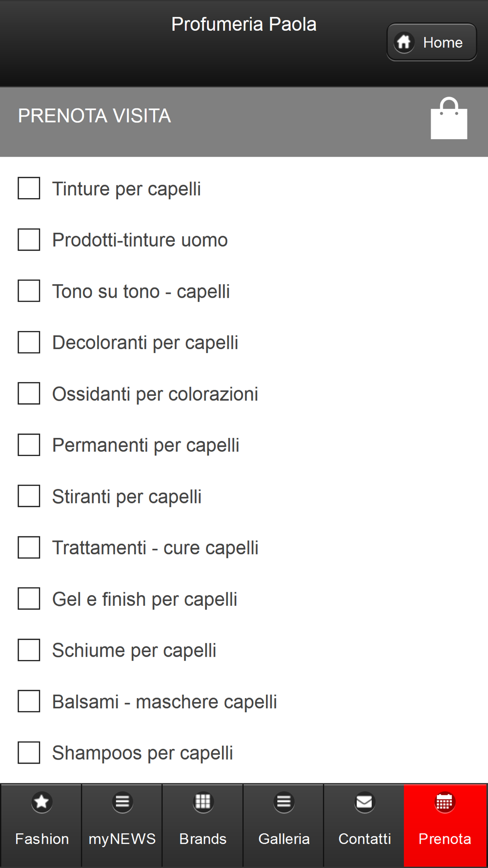Open Fashion star icon tab
The height and width of the screenshot is (868, 488).
coord(42,802)
